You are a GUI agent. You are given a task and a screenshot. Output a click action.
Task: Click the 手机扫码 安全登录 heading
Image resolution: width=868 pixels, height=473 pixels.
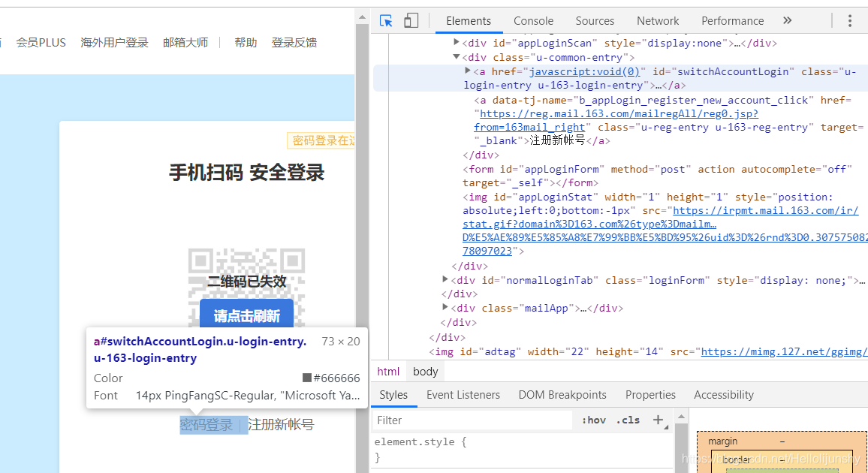[x=247, y=173]
